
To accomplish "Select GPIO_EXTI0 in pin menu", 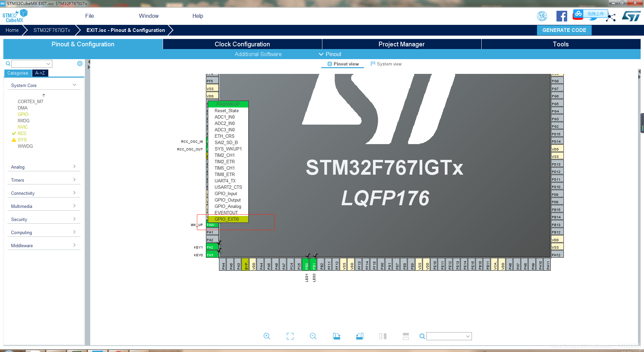I will [228, 219].
